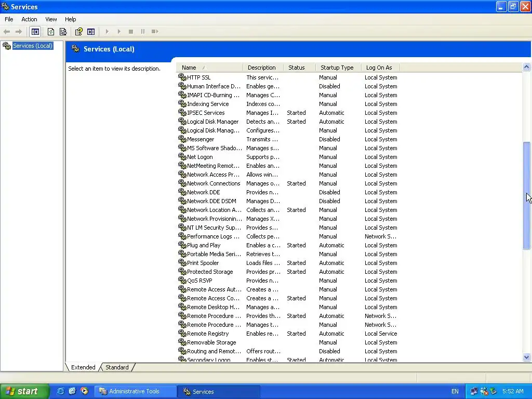
Task: Open Internet Explorer from quick launch
Action: 60,391
